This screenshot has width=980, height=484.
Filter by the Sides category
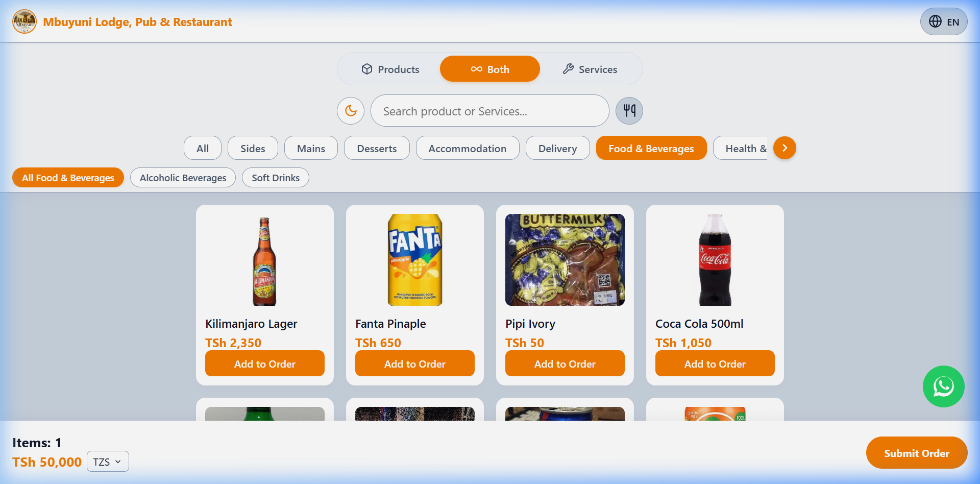(x=253, y=148)
